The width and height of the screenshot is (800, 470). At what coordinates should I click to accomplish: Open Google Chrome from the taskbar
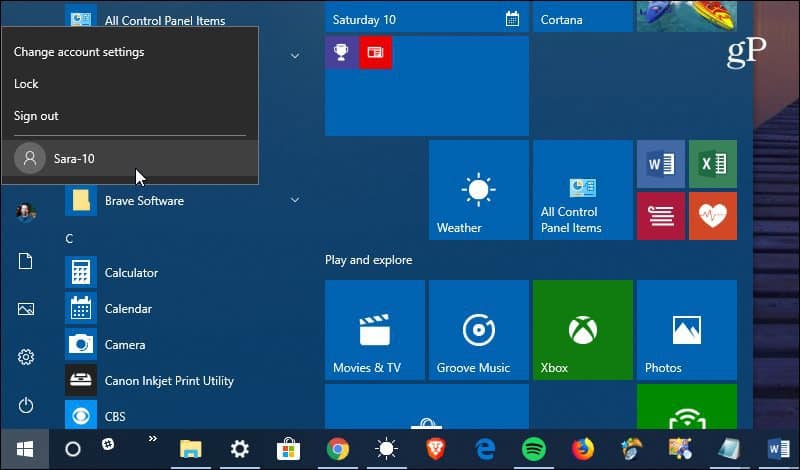337,449
